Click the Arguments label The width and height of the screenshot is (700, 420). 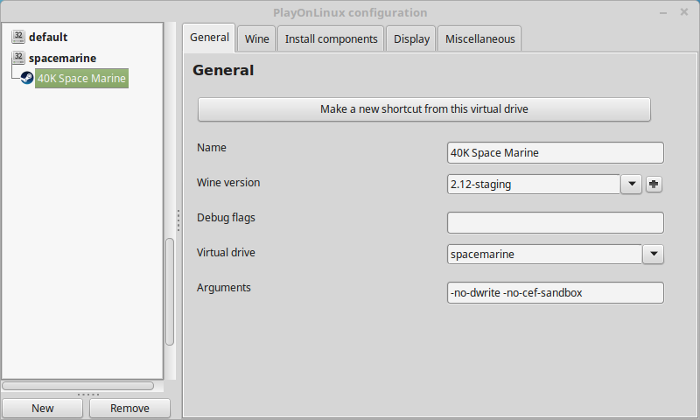tap(224, 288)
